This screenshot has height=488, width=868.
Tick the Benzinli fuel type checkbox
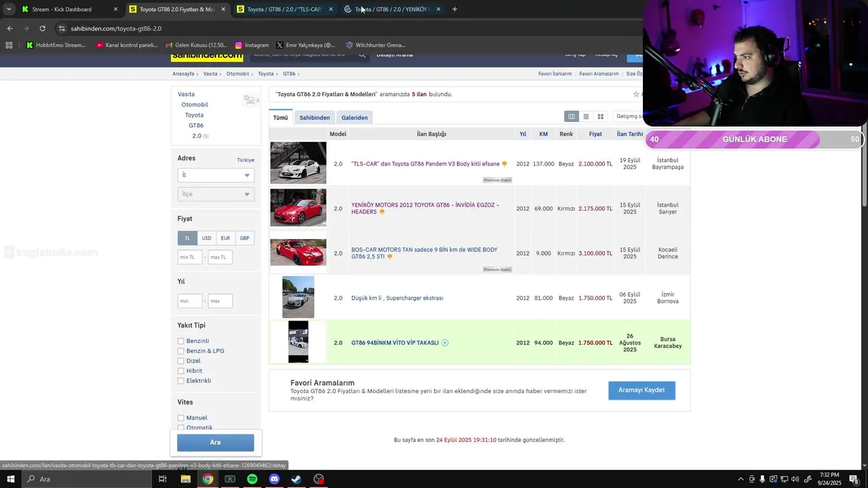181,341
